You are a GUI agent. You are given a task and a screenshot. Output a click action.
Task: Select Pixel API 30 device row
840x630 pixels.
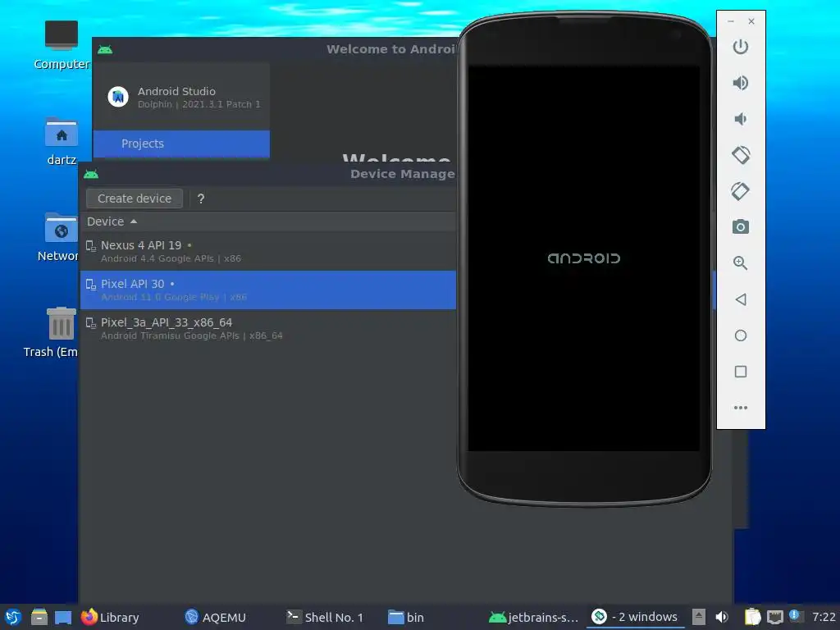tap(268, 290)
